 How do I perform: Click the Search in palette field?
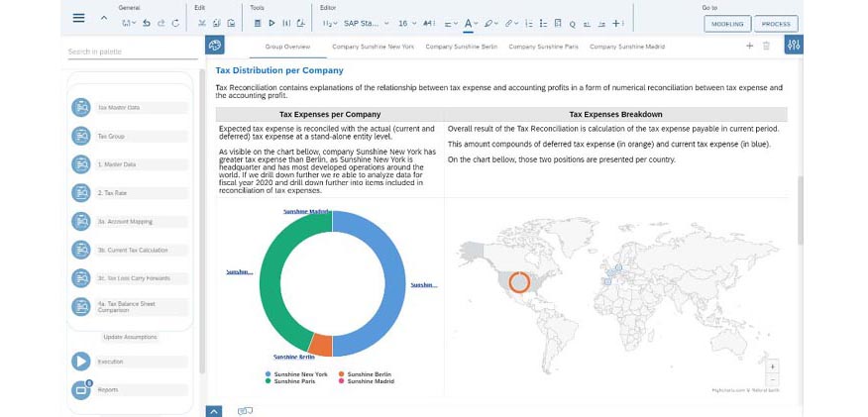[x=133, y=52]
